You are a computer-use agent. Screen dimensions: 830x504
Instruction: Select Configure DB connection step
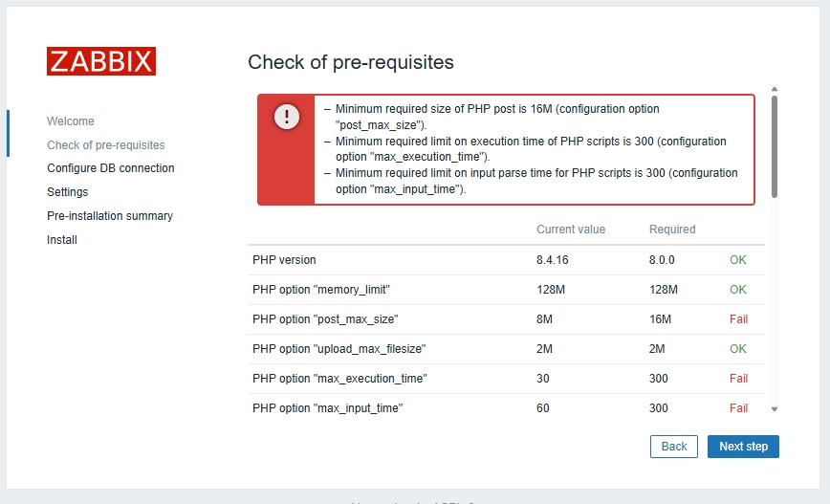[x=110, y=168]
